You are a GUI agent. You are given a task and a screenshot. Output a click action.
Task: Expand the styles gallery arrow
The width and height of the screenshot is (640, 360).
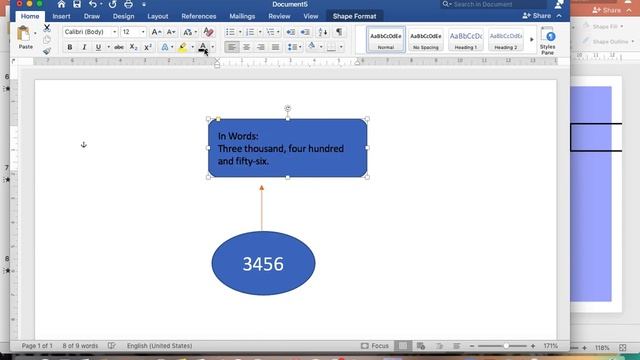click(531, 40)
